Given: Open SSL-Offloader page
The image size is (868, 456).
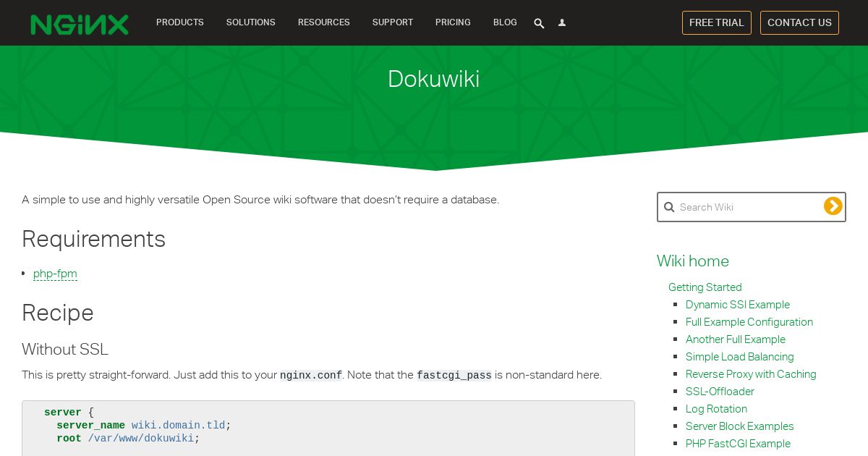Looking at the screenshot, I should click(x=720, y=392).
